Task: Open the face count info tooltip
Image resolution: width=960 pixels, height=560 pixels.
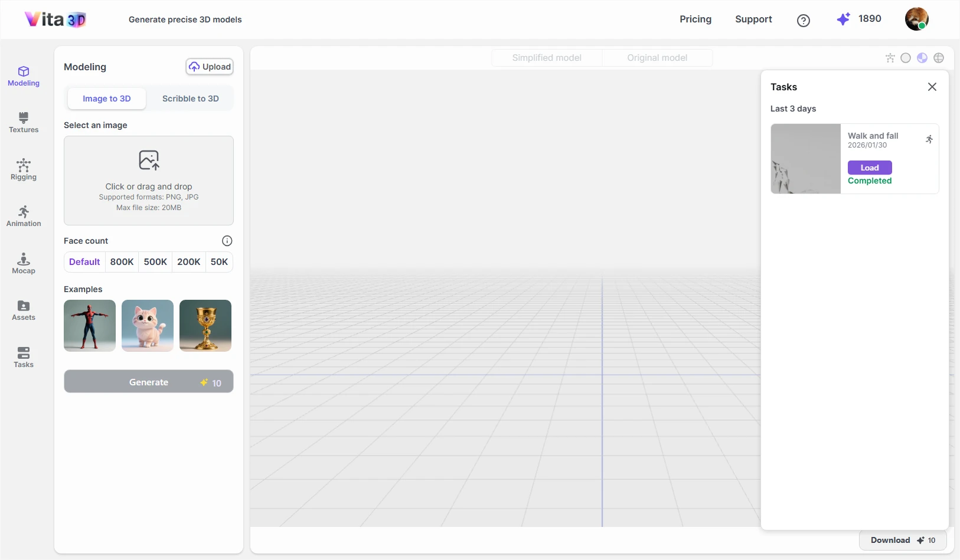Action: tap(227, 241)
